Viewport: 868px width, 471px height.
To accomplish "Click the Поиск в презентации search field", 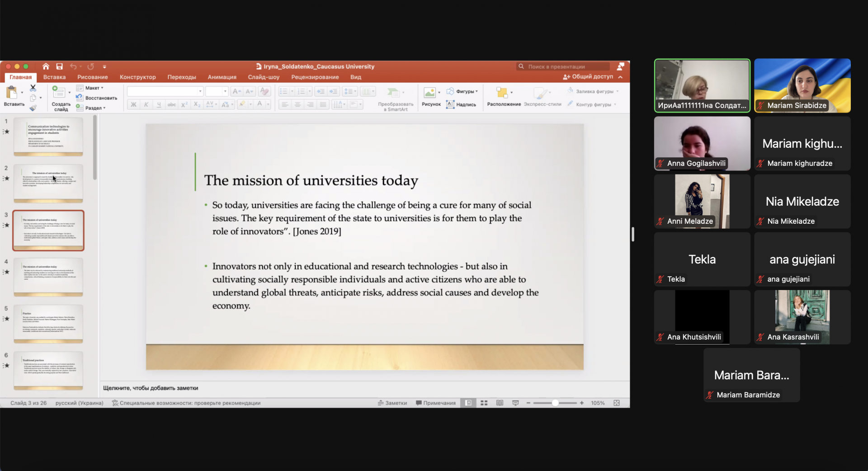I will pyautogui.click(x=563, y=66).
